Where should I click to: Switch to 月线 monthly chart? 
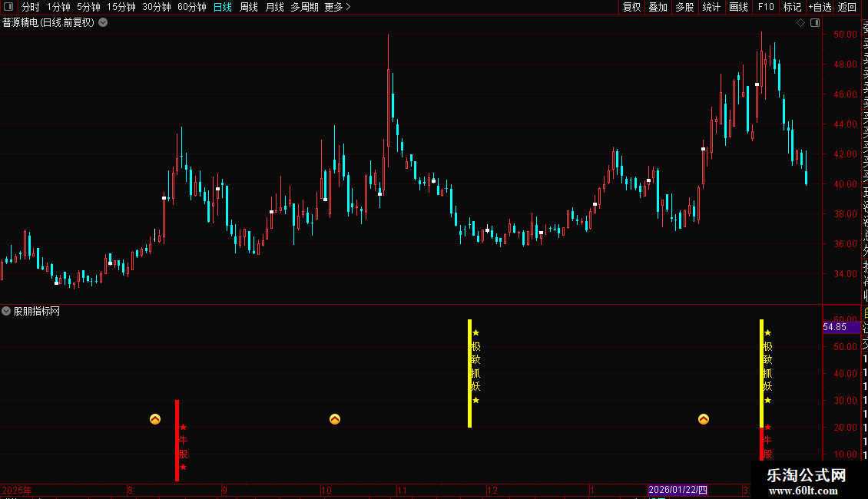coord(274,7)
